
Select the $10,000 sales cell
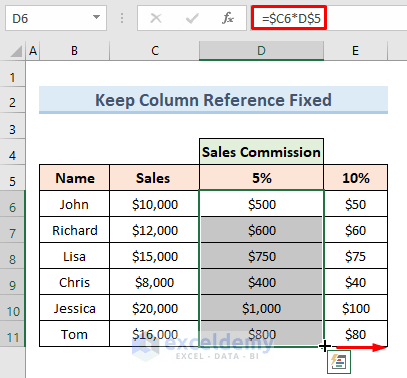154,204
